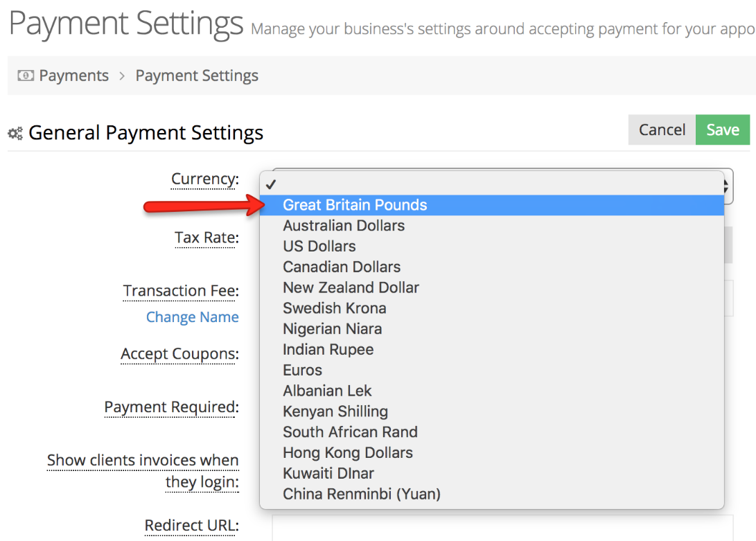Select Indian Rupee from the currency options
The image size is (756, 541).
point(328,349)
